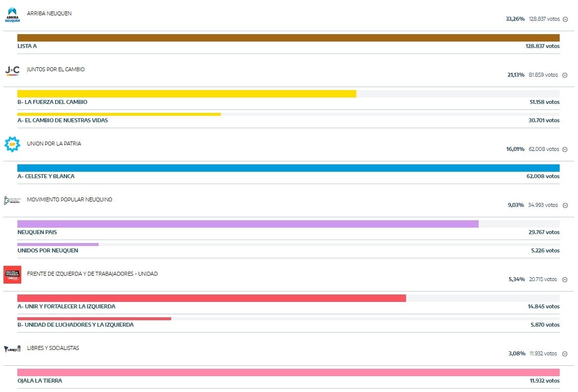
Task: Click the B- LA FUERZA DEL CAMBIO label
Action: [53, 102]
